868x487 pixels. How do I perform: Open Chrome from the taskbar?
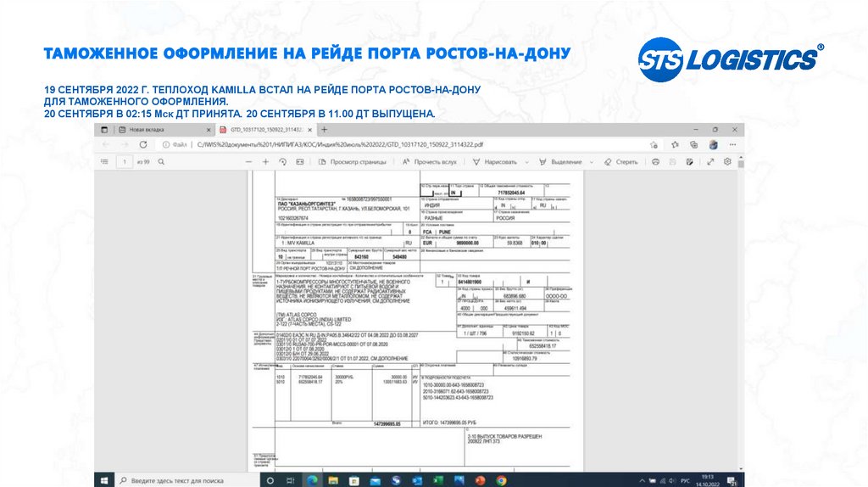[x=501, y=480]
